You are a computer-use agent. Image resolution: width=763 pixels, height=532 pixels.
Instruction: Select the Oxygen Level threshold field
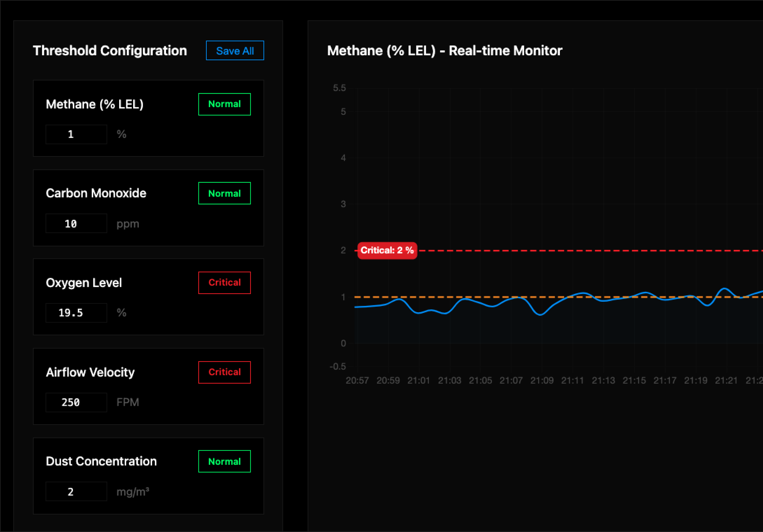coord(76,312)
